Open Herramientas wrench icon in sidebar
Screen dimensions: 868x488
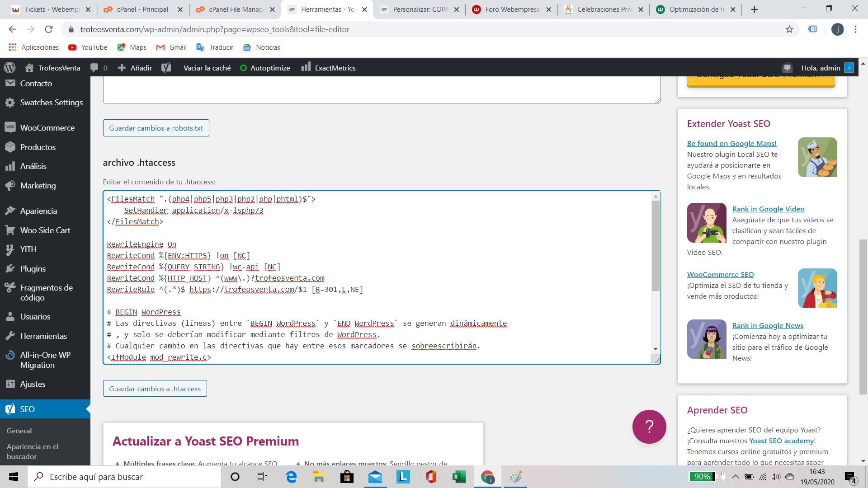[10, 336]
